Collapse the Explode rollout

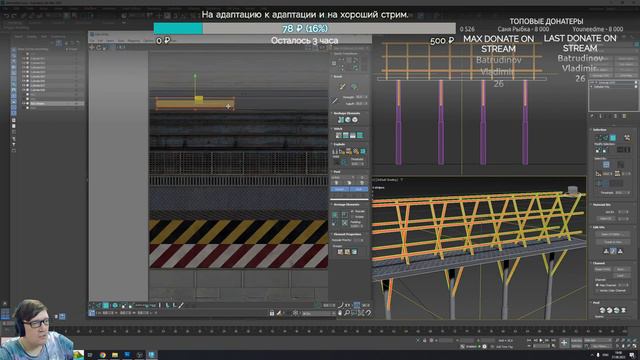339,144
